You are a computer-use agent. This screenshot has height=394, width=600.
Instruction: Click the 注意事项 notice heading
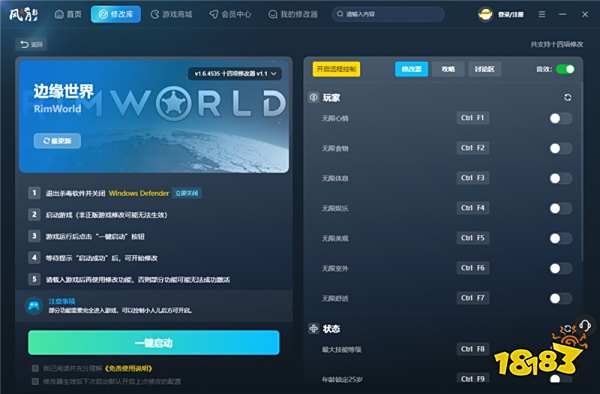(62, 301)
